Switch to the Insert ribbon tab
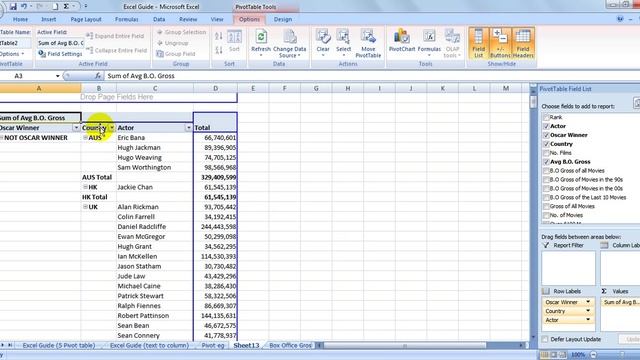The image size is (640, 360). tap(49, 19)
